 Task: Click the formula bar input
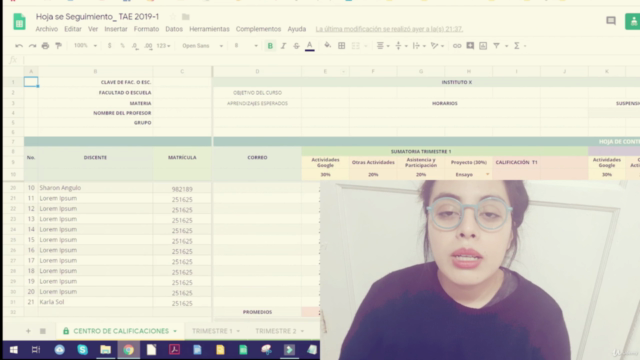pos(331,60)
